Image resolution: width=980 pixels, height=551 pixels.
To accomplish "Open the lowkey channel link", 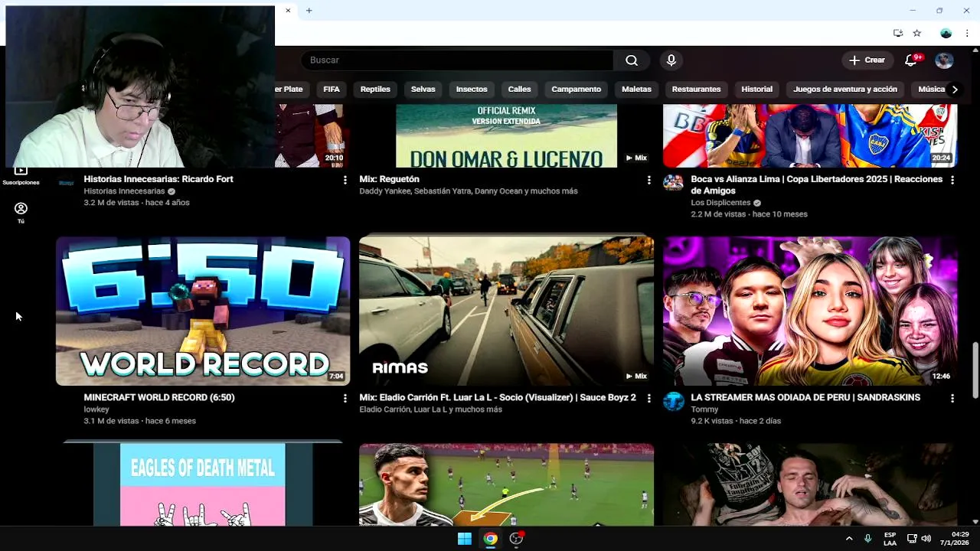I will point(96,409).
